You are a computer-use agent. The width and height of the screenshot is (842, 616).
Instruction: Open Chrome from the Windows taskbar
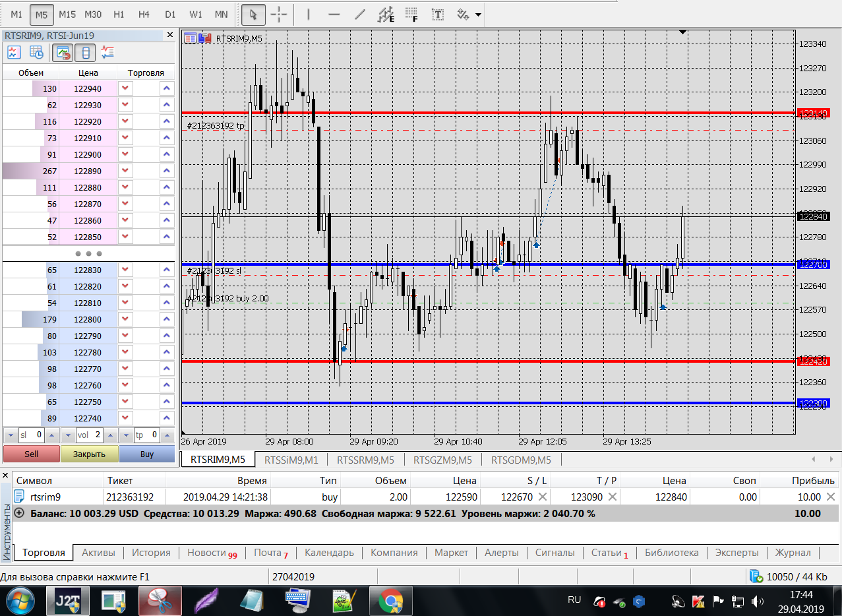pyautogui.click(x=390, y=601)
